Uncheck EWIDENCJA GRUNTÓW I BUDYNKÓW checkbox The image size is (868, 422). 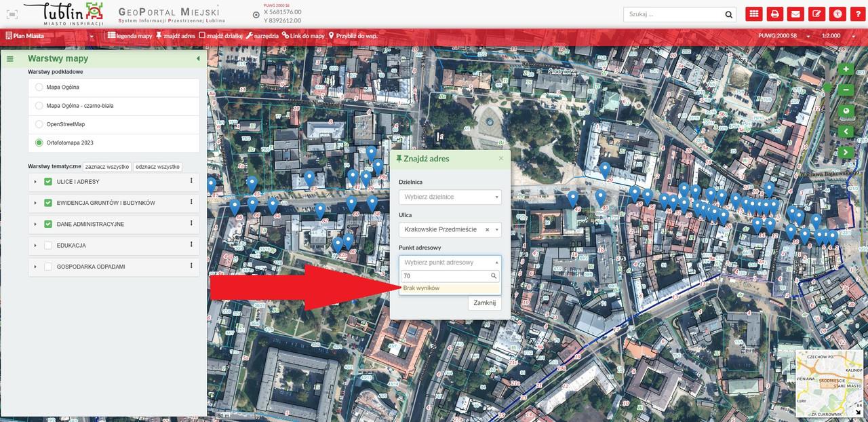tap(48, 203)
